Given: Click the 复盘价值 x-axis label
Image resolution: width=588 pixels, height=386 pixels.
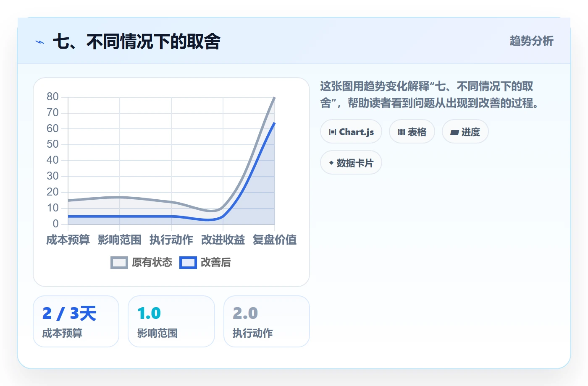Looking at the screenshot, I should (275, 240).
